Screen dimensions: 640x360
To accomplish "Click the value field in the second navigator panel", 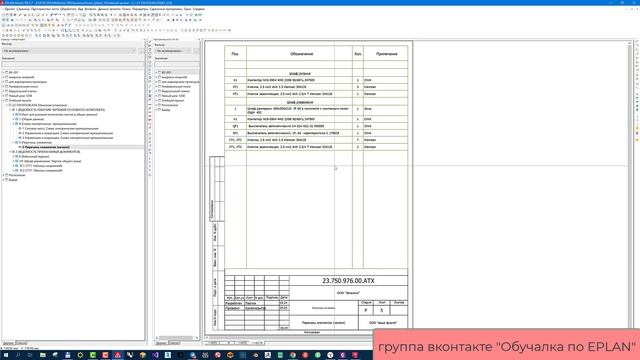I will [x=178, y=64].
